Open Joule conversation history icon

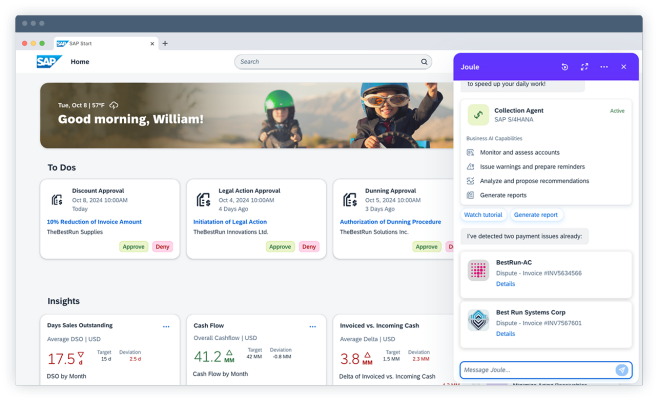tap(564, 67)
